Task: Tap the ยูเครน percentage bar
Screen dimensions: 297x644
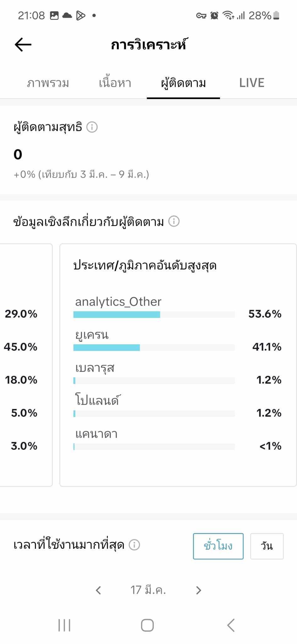Action: point(154,347)
